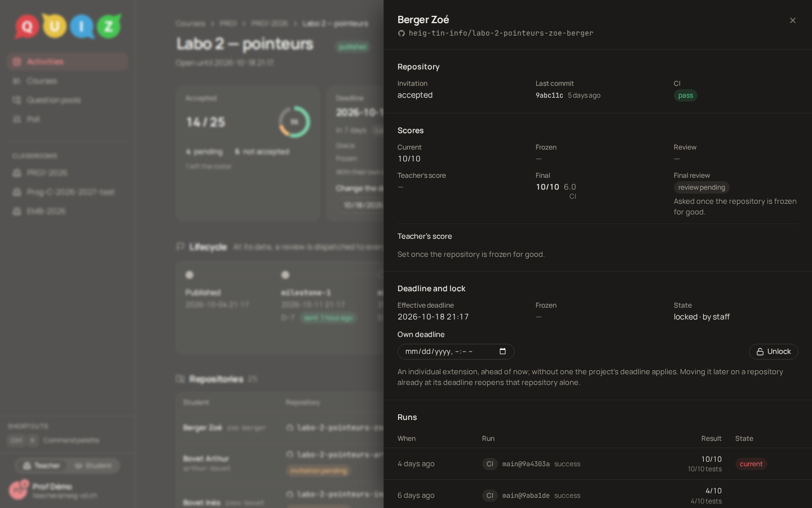Click the 'review pending' badge
Image resolution: width=812 pixels, height=508 pixels.
coord(701,187)
